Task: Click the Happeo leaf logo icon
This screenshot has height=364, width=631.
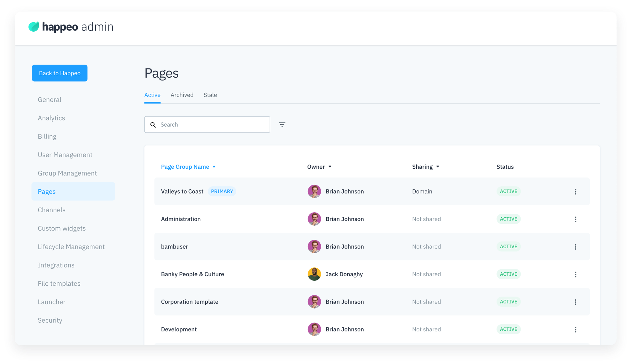Action: pyautogui.click(x=34, y=27)
